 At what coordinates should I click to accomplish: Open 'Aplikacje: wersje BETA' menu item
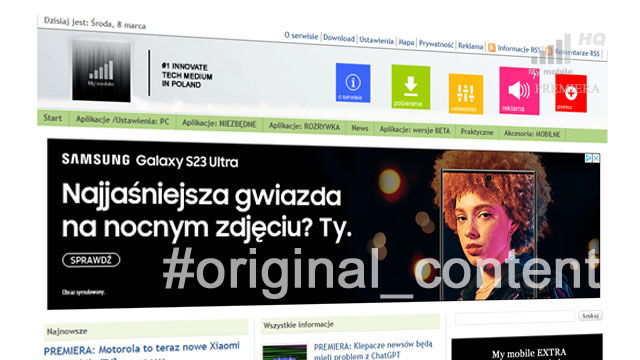(x=415, y=130)
